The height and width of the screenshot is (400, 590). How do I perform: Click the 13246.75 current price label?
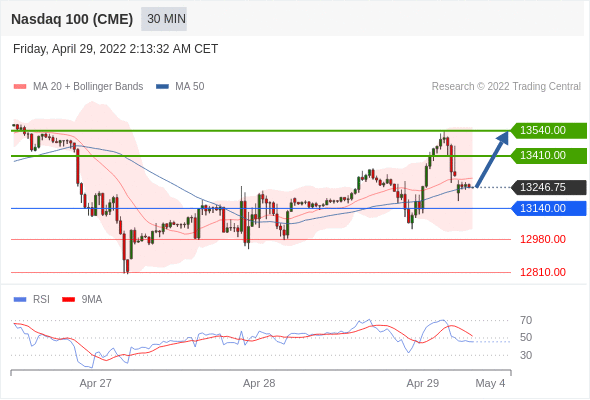[549, 187]
